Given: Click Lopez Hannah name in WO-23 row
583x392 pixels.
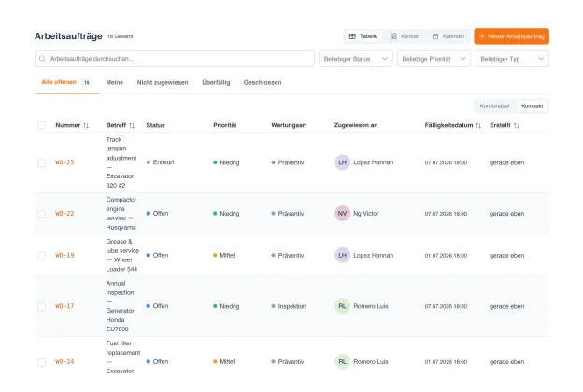Looking at the screenshot, I should [374, 162].
